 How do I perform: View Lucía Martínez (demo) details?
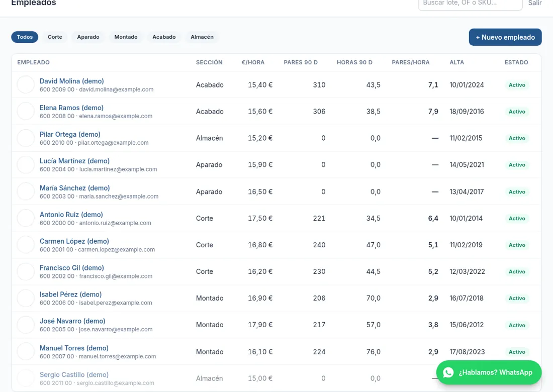click(x=74, y=161)
